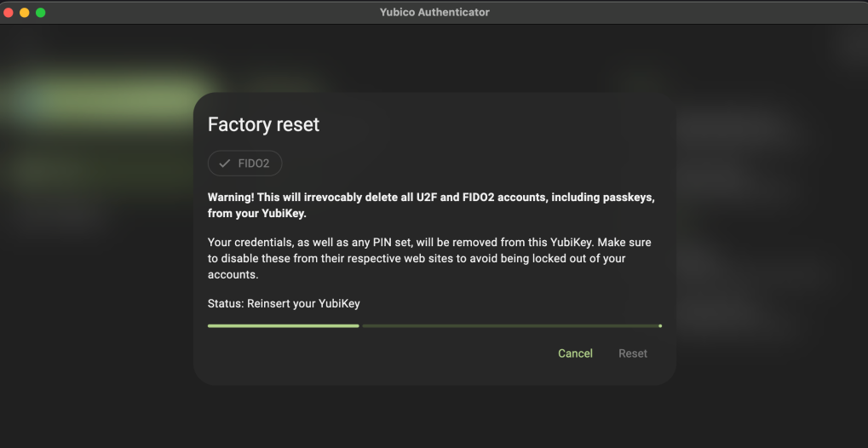The image size is (868, 448).
Task: Click the checkmark icon inside FIDO2 chip
Action: click(x=225, y=164)
